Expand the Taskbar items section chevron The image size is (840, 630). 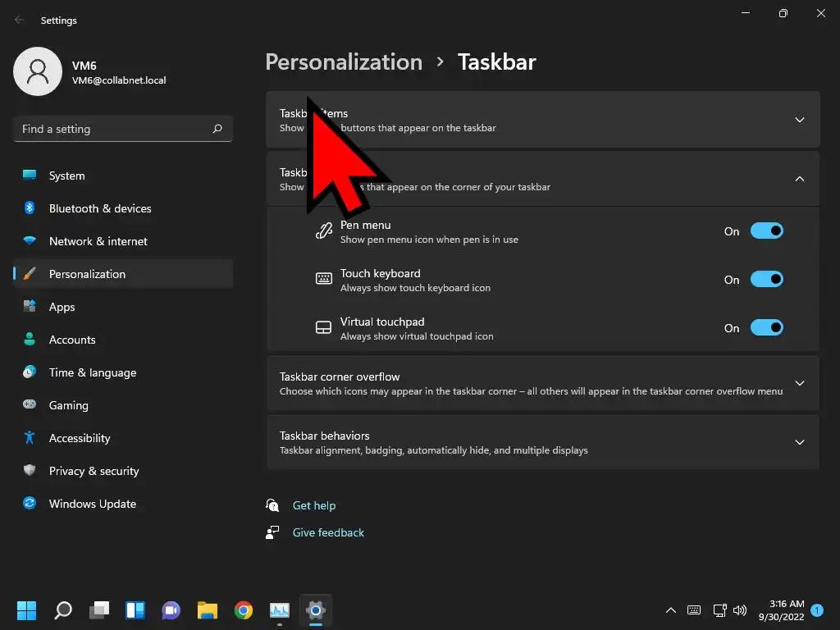[x=799, y=120]
